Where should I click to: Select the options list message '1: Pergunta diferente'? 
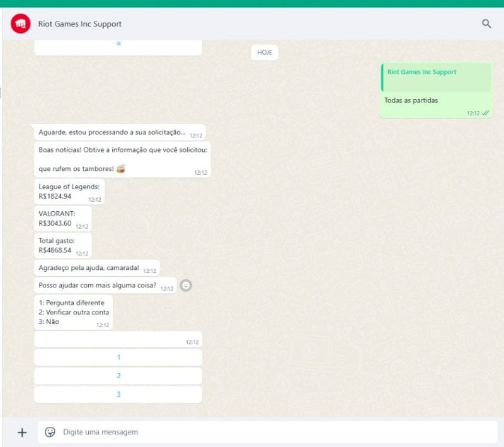click(x=74, y=312)
